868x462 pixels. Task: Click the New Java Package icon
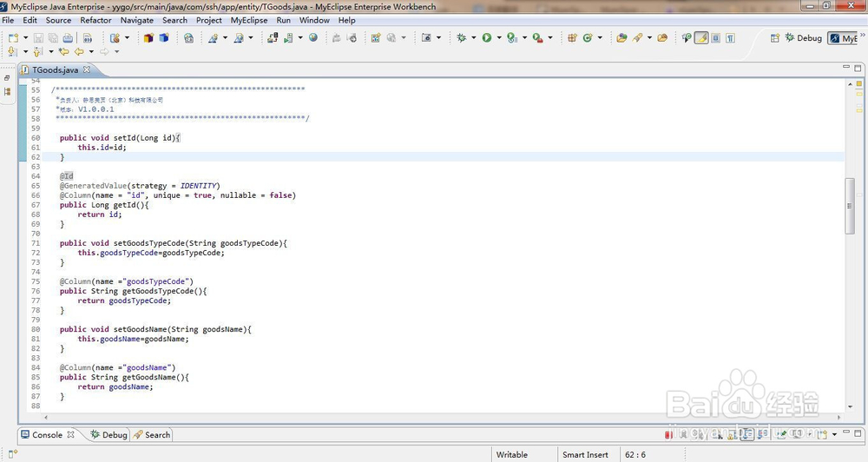tap(572, 37)
